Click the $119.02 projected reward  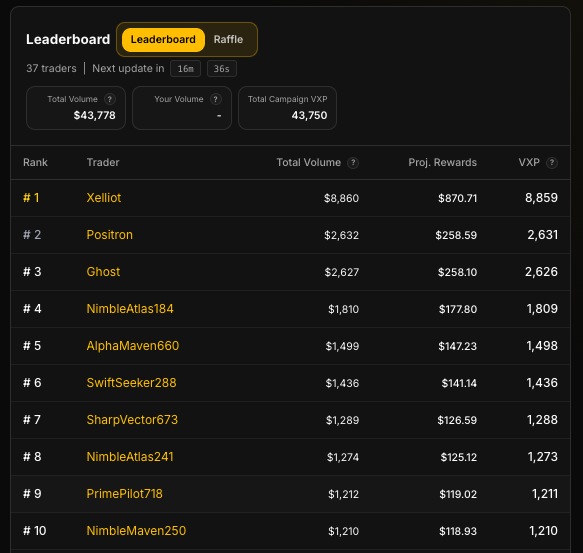tap(458, 494)
